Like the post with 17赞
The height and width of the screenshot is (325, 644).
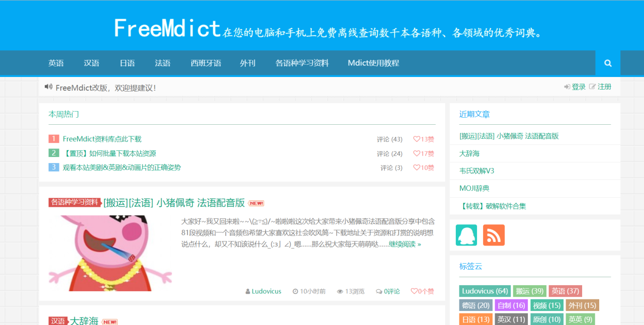pyautogui.click(x=424, y=154)
